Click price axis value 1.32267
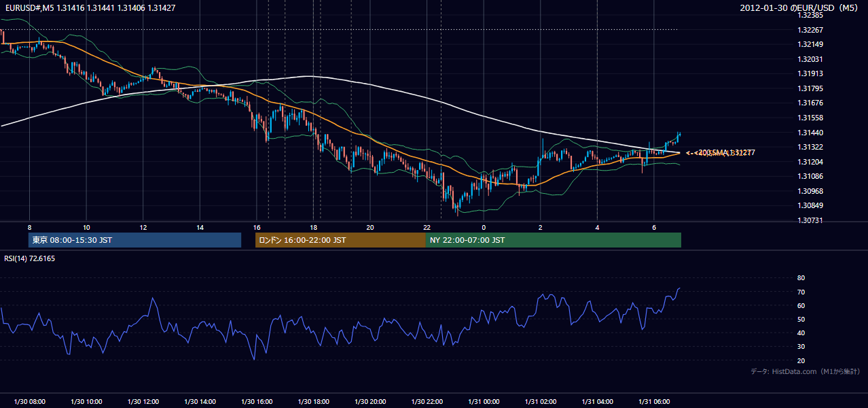 (810, 30)
